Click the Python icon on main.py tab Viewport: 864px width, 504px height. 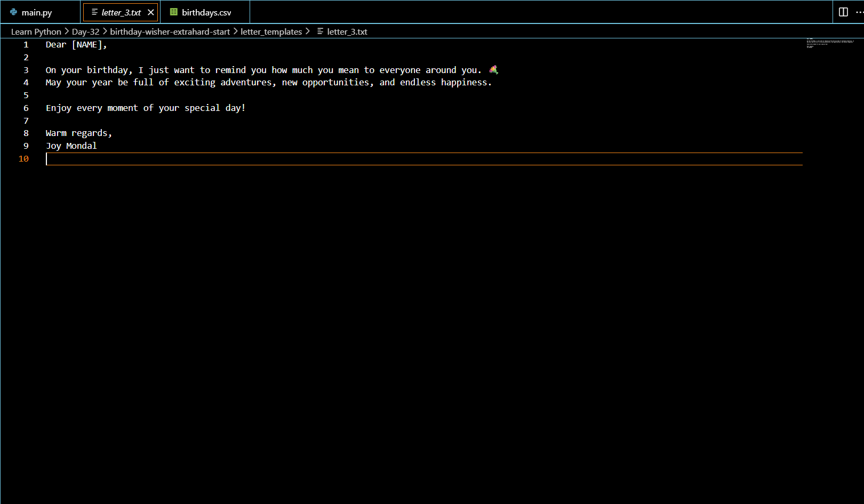pos(13,12)
